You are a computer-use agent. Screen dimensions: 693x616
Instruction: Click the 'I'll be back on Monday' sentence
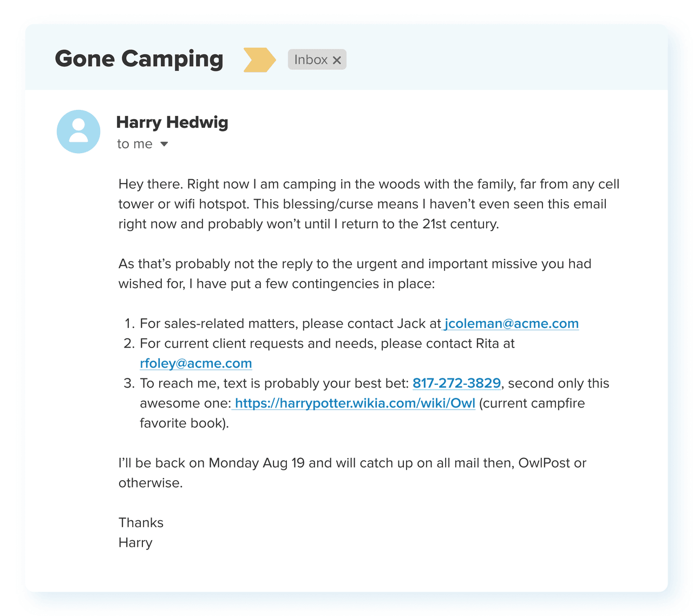coord(352,463)
